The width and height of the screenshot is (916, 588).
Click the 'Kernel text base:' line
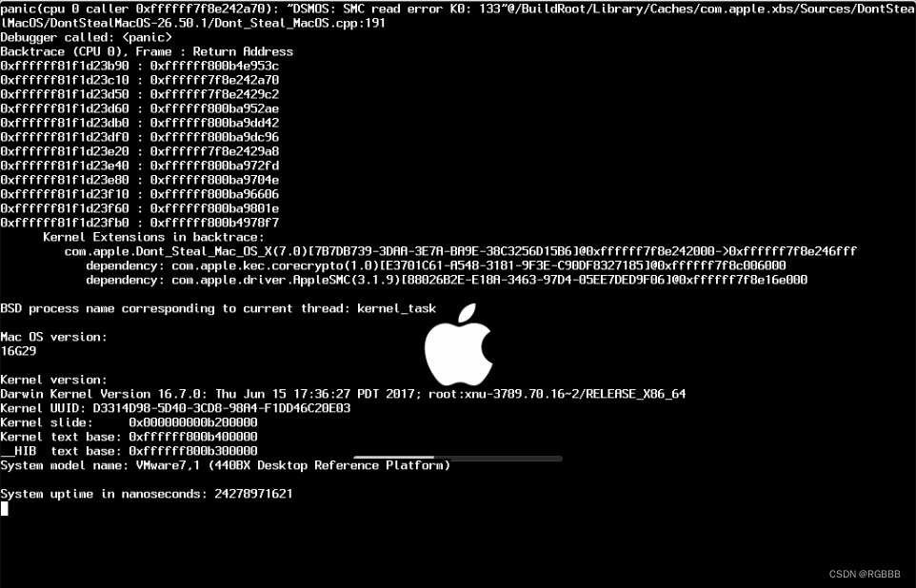pyautogui.click(x=129, y=437)
